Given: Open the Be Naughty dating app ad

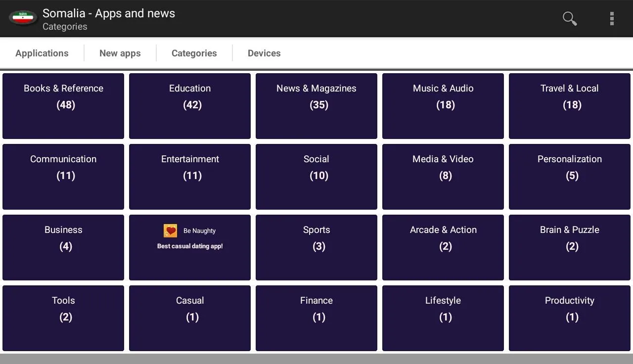Looking at the screenshot, I should point(190,248).
